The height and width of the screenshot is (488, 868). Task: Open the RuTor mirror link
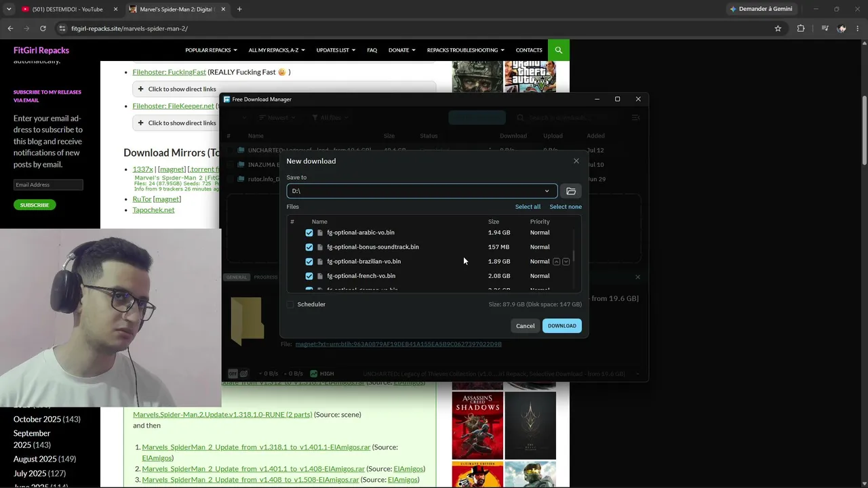click(x=142, y=199)
